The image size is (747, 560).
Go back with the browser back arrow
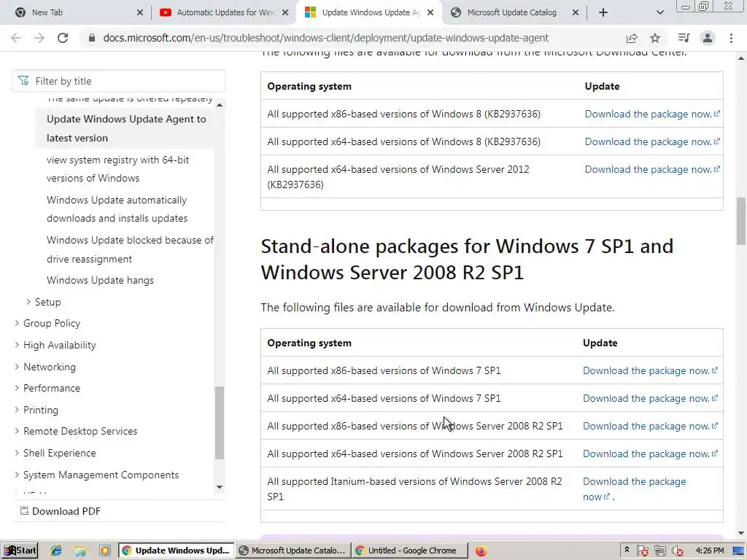point(16,38)
